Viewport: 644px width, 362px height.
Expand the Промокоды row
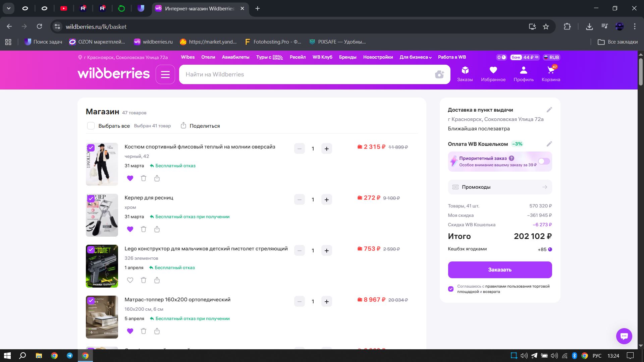tap(500, 187)
